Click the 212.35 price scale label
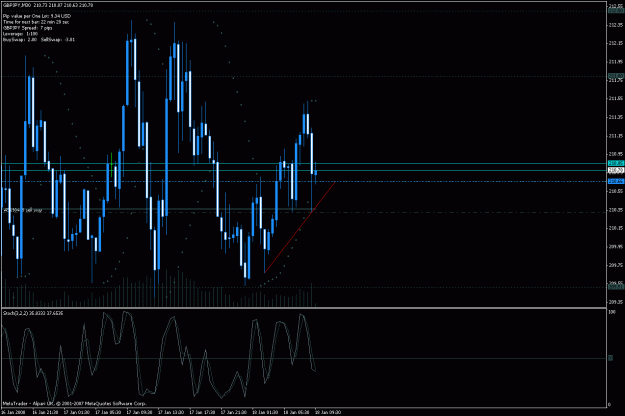The image size is (625, 416). coord(616,25)
